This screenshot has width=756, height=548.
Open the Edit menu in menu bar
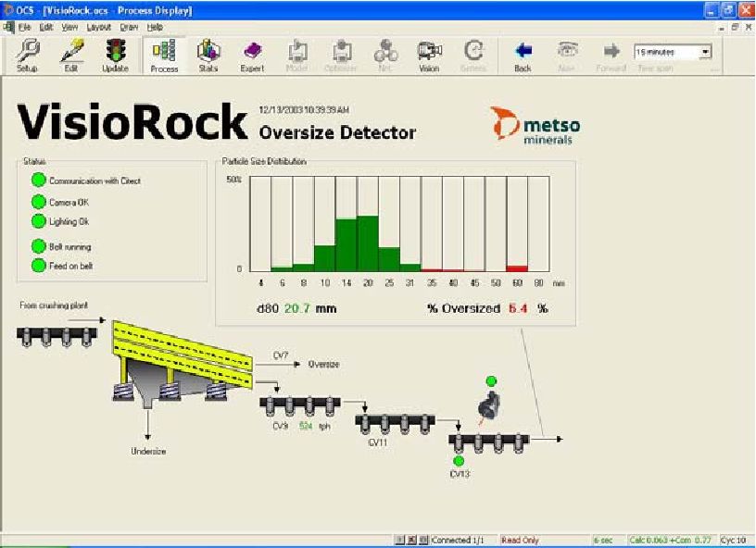point(46,28)
